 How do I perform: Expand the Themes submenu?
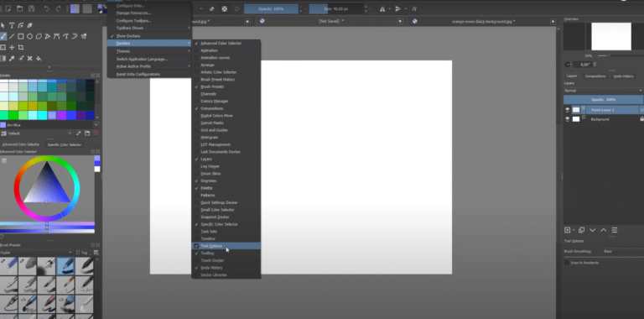[149, 51]
